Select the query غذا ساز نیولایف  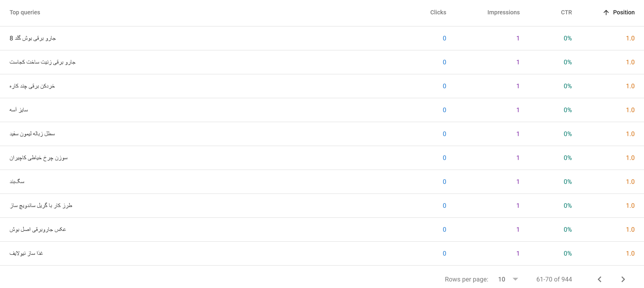pos(26,253)
